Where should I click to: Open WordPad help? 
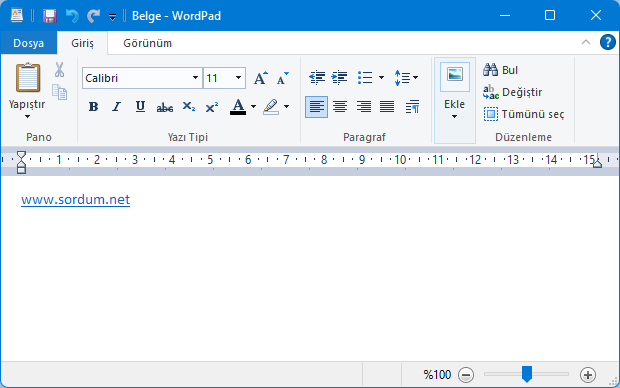(x=607, y=42)
